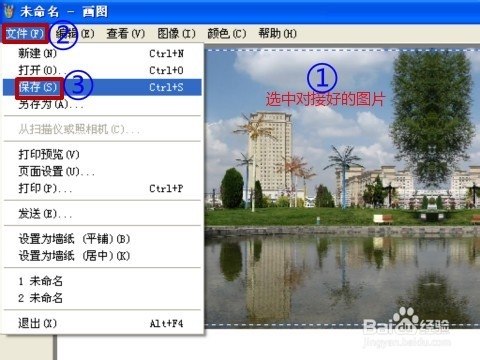480x360 pixels.
Task: Select 退出(X) menu entry
Action: 102,323
